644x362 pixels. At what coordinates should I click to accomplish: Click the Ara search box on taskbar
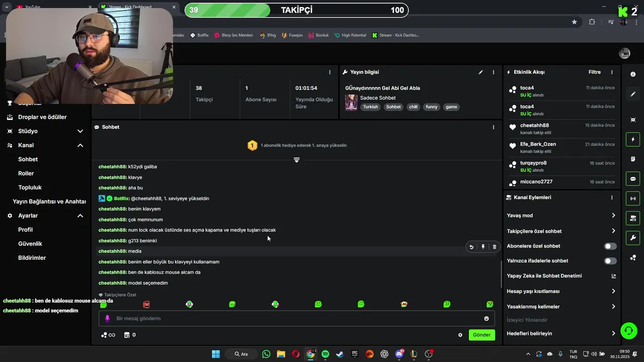[x=242, y=354]
